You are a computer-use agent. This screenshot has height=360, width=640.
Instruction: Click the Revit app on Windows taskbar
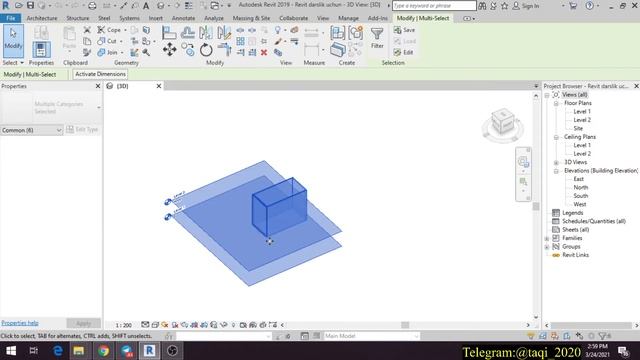point(149,350)
